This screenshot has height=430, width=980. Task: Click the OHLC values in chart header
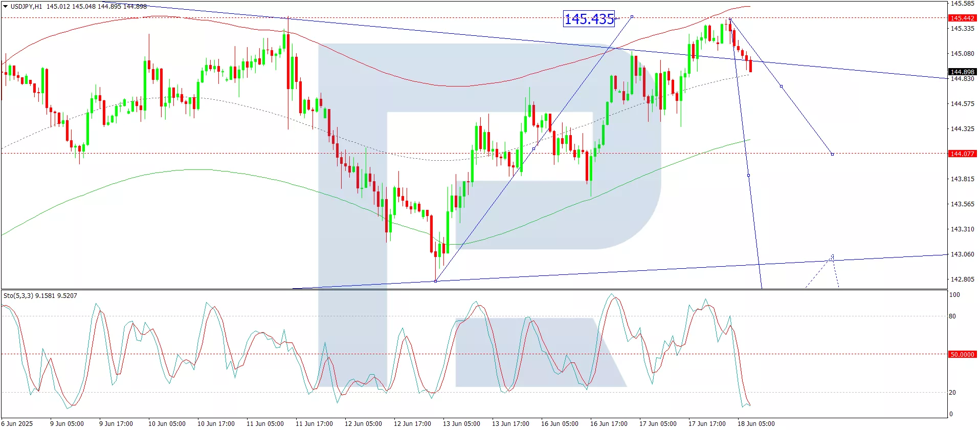(96, 7)
